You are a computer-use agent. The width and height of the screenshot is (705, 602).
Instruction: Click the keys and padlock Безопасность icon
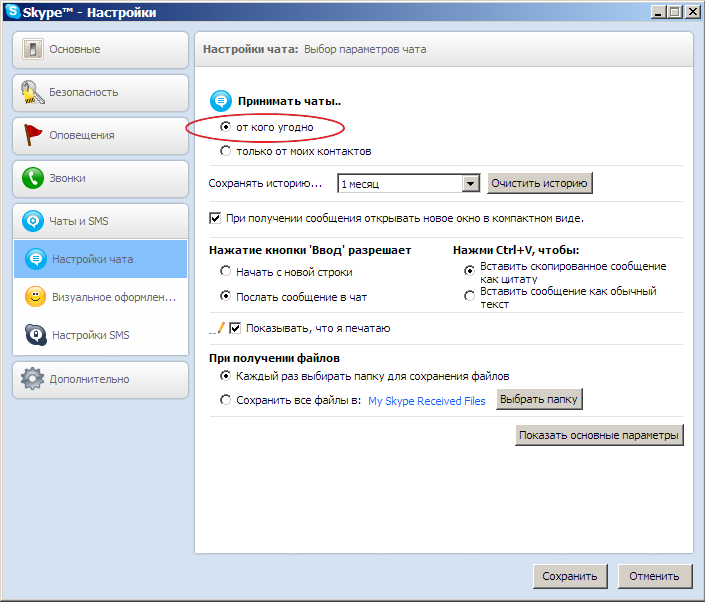(32, 92)
